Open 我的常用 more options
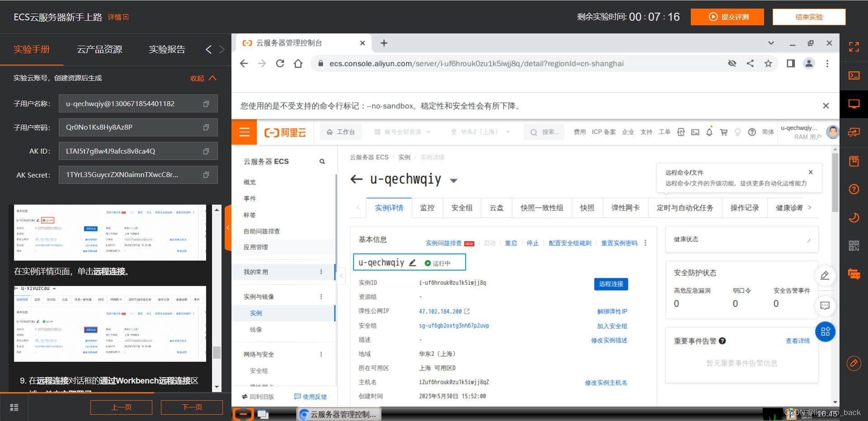The image size is (868, 421). pyautogui.click(x=321, y=272)
